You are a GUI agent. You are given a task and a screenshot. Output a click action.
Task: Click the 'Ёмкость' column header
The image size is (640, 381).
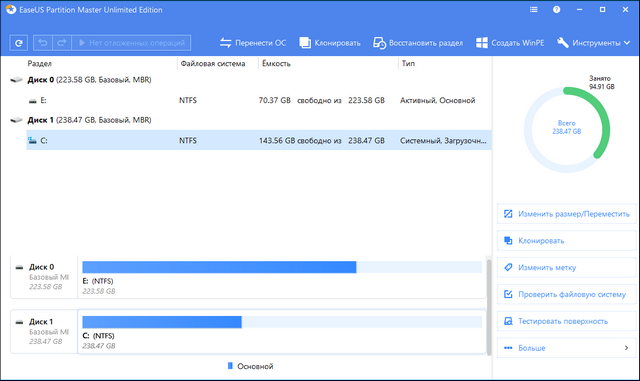[x=276, y=63]
